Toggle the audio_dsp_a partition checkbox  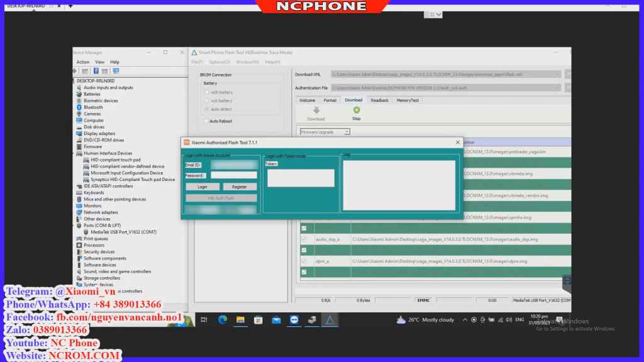click(x=304, y=239)
